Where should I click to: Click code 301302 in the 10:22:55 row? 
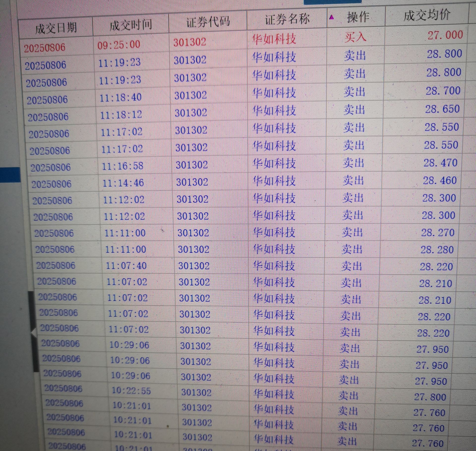click(x=196, y=393)
